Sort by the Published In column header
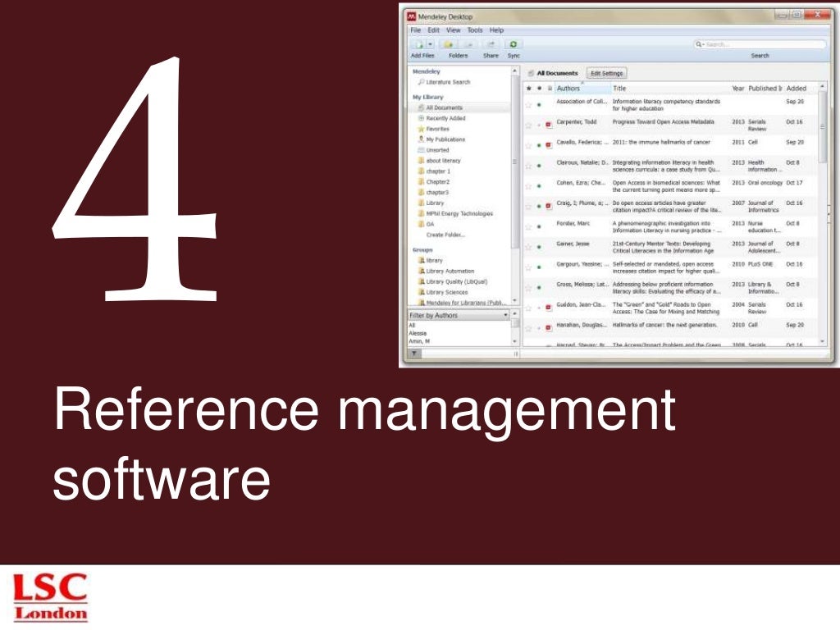The width and height of the screenshot is (840, 630). [765, 89]
